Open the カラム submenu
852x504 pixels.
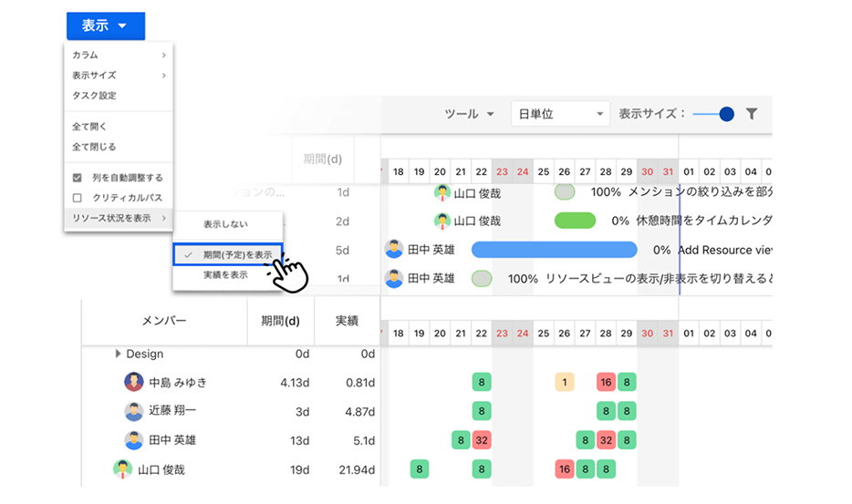pos(119,56)
